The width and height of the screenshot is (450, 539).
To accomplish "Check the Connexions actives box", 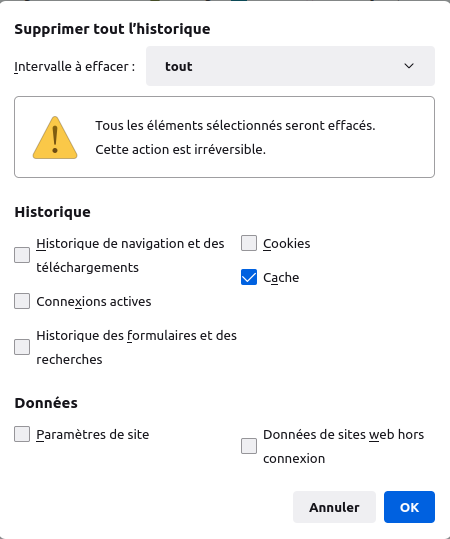I will click(22, 301).
